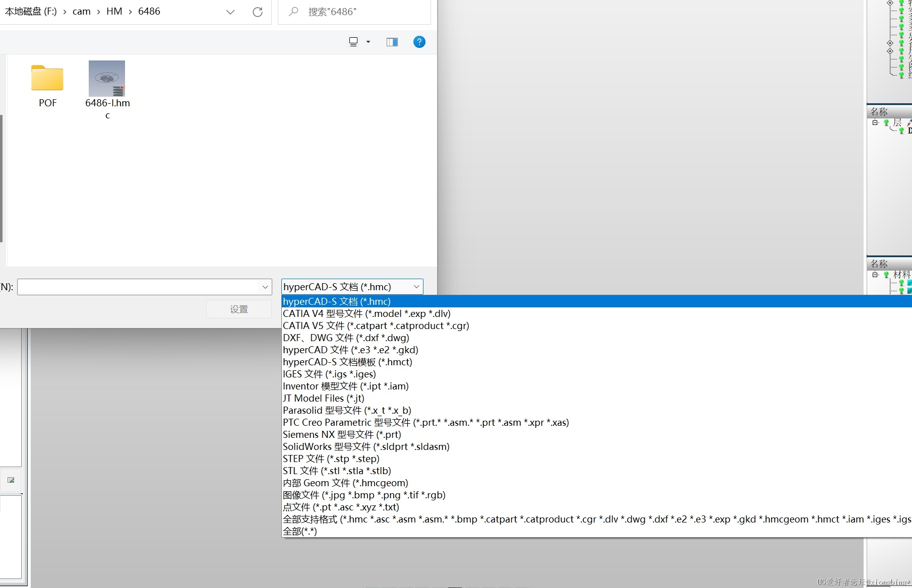912x588 pixels.
Task: Select 图像文件 image formats filter
Action: 597,495
